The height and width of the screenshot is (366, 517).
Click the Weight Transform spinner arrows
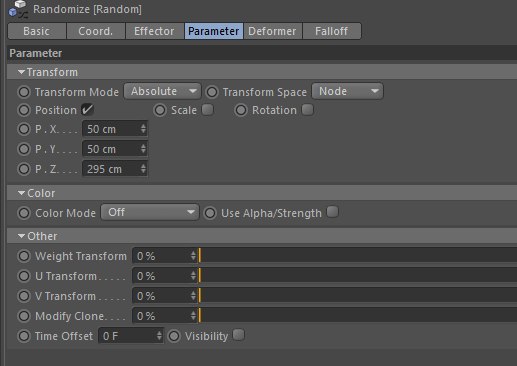tap(193, 256)
